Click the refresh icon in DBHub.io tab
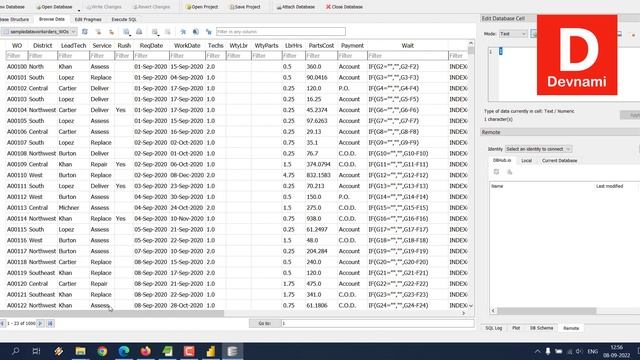The image size is (640, 360). click(496, 172)
